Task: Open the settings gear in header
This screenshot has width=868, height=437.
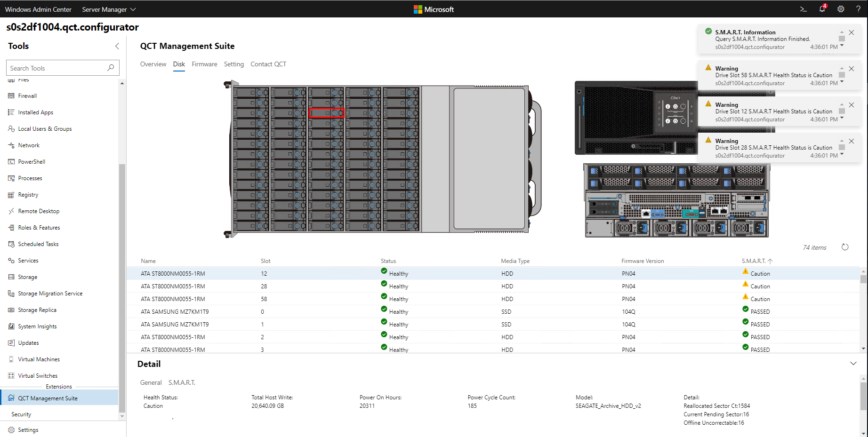Action: coord(841,9)
